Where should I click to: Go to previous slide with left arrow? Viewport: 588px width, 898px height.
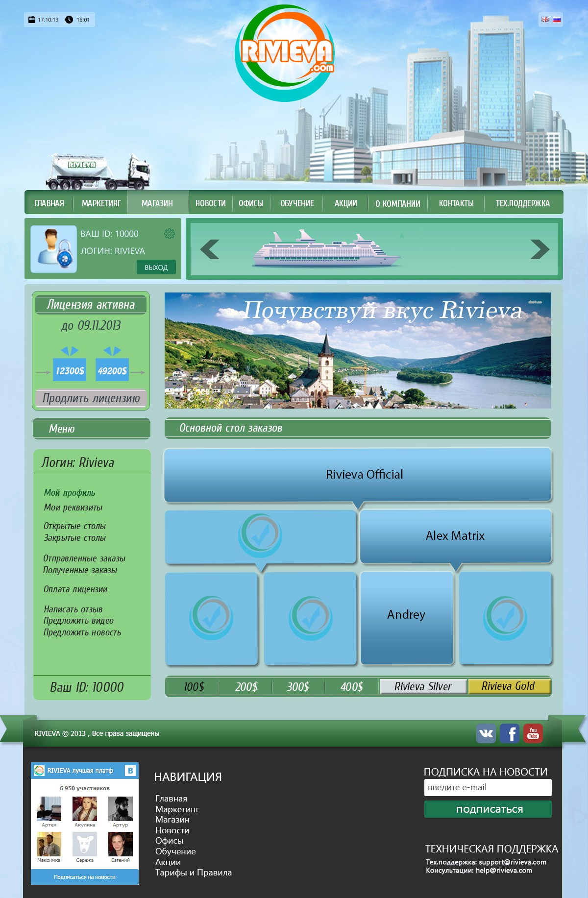pos(210,249)
